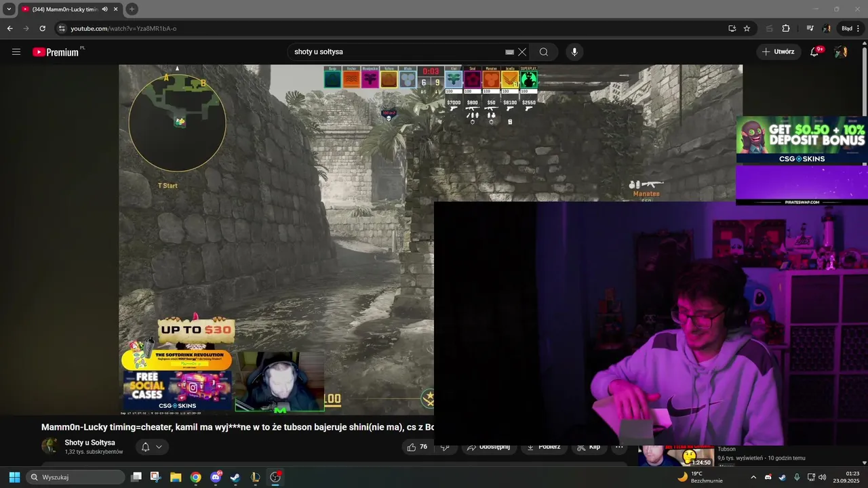Open a new browser tab
The height and width of the screenshot is (488, 868).
pos(132,9)
